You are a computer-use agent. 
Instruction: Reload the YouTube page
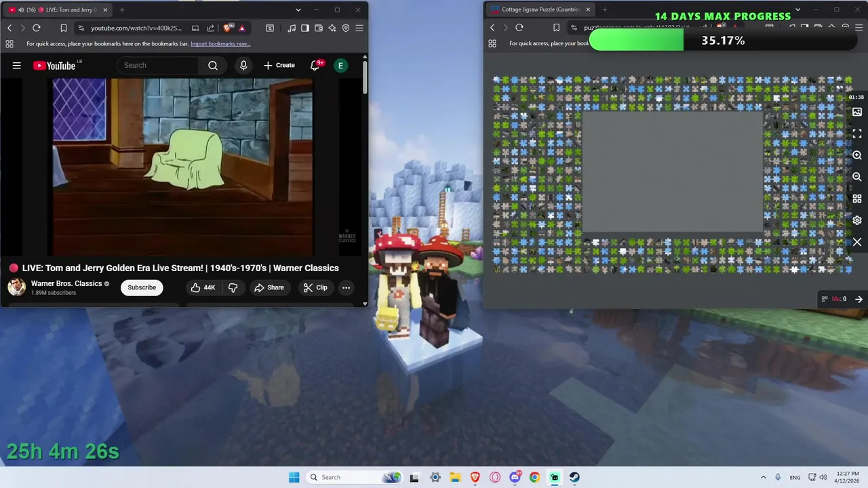pyautogui.click(x=37, y=28)
